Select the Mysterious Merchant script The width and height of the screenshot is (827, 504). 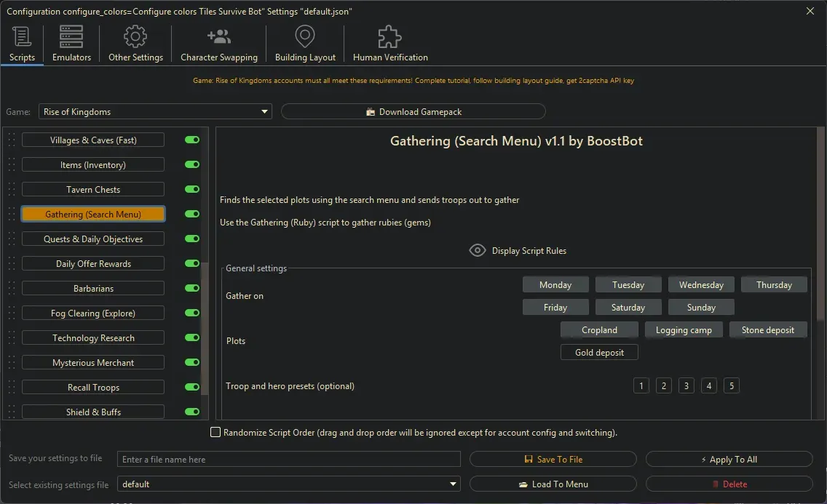click(x=92, y=362)
